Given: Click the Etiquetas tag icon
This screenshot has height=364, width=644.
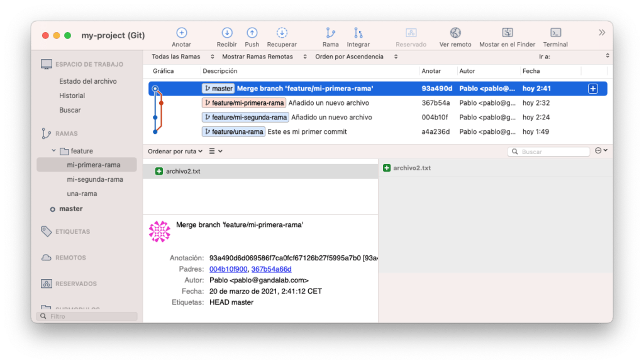Looking at the screenshot, I should click(47, 231).
